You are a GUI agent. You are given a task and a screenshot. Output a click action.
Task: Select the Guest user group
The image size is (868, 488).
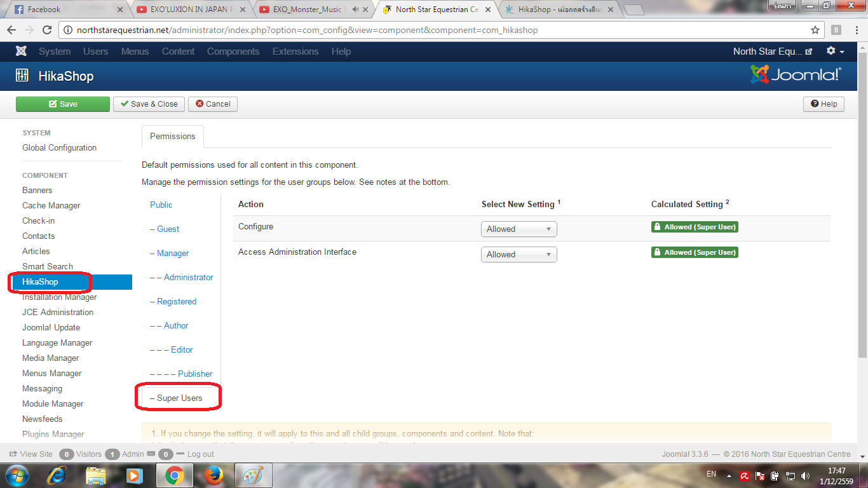(x=165, y=229)
